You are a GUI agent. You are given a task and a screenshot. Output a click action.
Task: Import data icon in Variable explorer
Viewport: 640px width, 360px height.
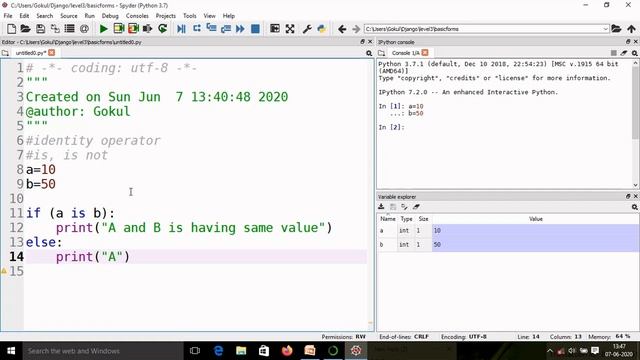coord(381,207)
